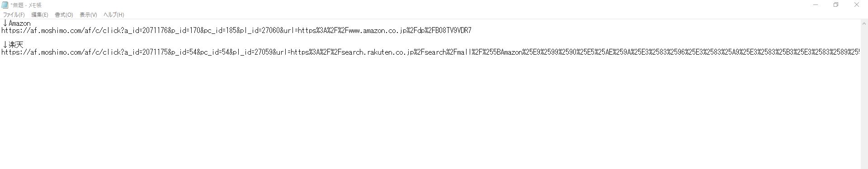Open the ファイル(F) menu
This screenshot has height=169, width=868.
[14, 15]
